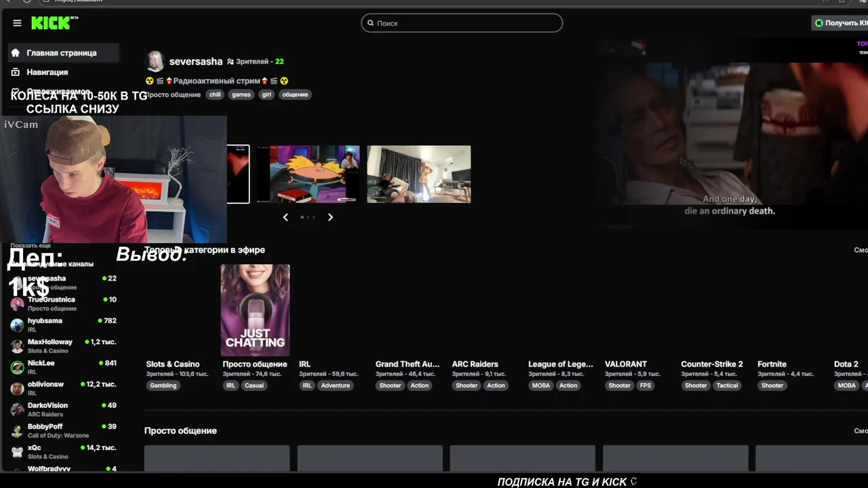Screen dimensions: 868x488
Task: Select the общение tag
Action: pyautogui.click(x=295, y=95)
